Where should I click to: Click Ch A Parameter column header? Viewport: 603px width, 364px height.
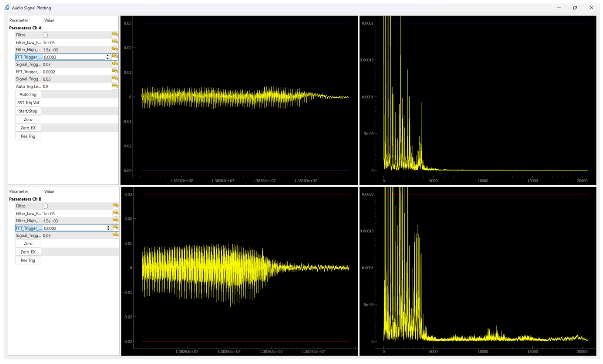point(19,20)
